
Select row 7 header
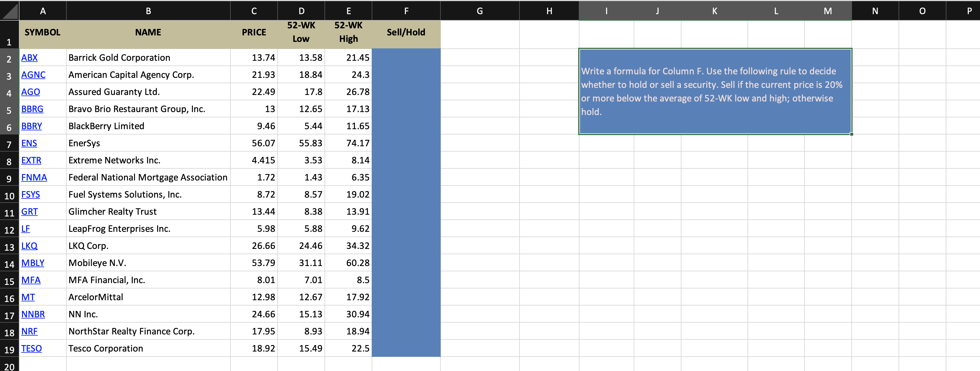9,143
